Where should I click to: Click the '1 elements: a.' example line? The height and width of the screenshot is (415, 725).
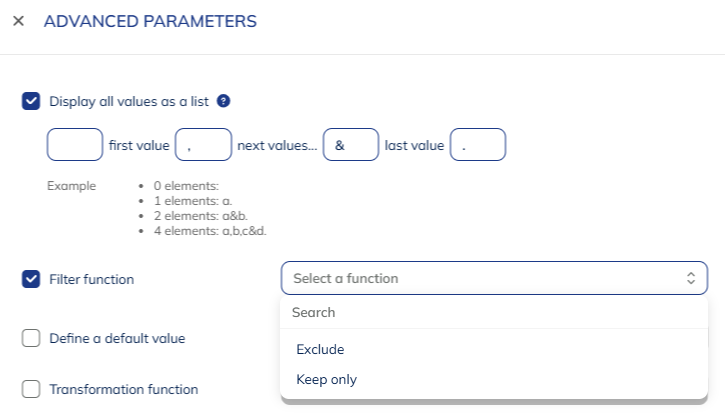click(193, 201)
